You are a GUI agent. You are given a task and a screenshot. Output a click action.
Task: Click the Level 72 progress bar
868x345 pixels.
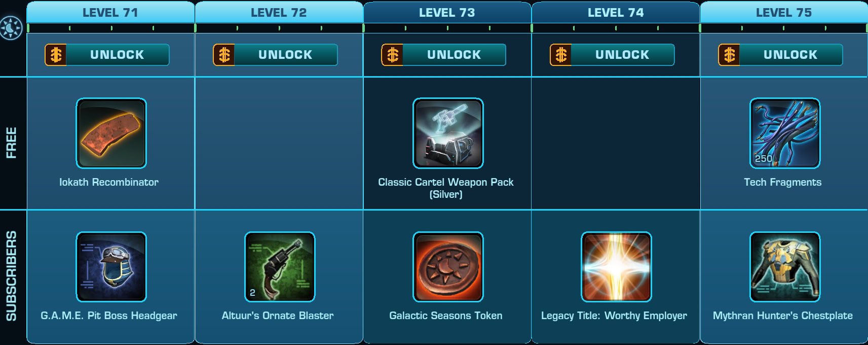click(x=279, y=28)
